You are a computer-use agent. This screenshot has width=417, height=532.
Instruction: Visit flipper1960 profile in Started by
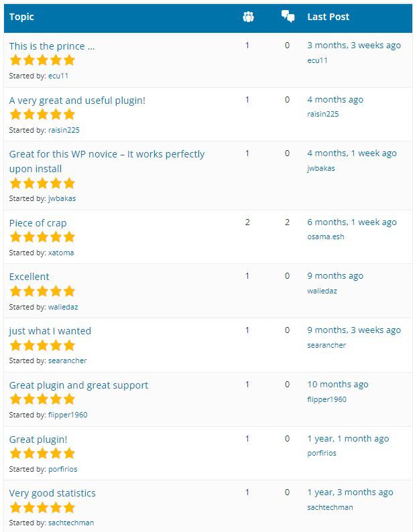pos(68,415)
